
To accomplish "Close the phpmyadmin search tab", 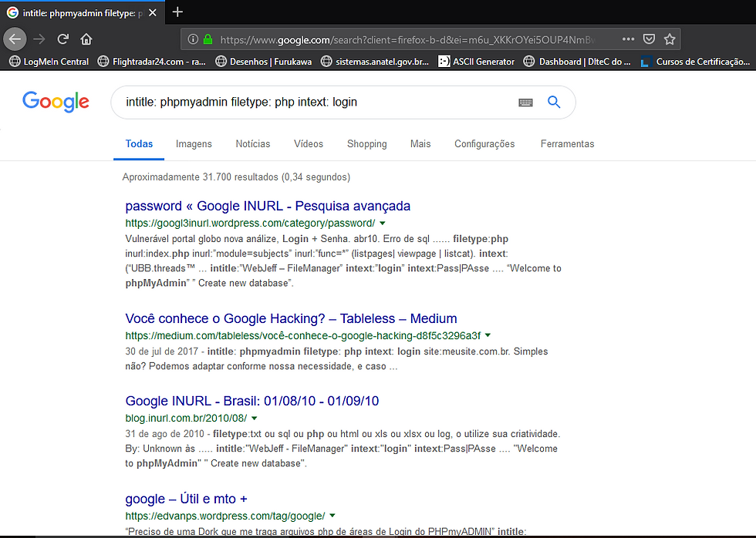I will (x=153, y=13).
